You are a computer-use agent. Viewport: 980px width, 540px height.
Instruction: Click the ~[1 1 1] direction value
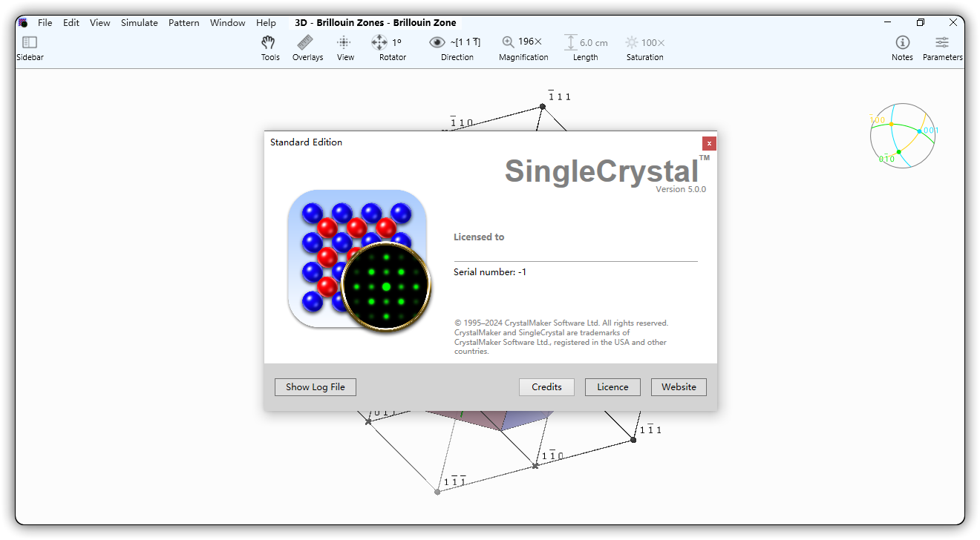(465, 42)
